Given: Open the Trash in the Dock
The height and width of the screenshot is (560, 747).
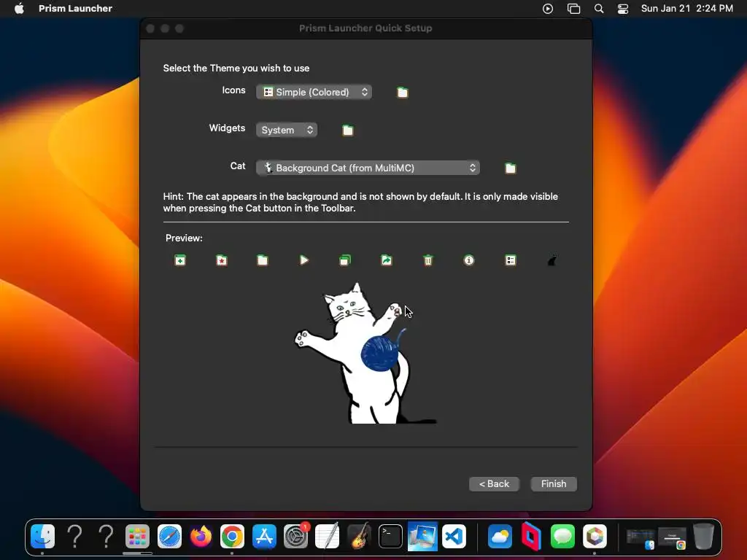Looking at the screenshot, I should [703, 537].
